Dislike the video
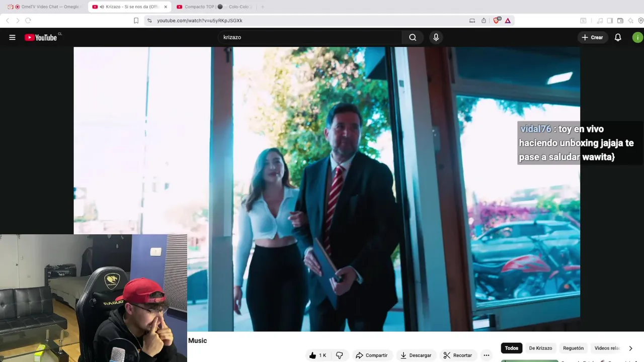The width and height of the screenshot is (644, 362). pyautogui.click(x=340, y=355)
